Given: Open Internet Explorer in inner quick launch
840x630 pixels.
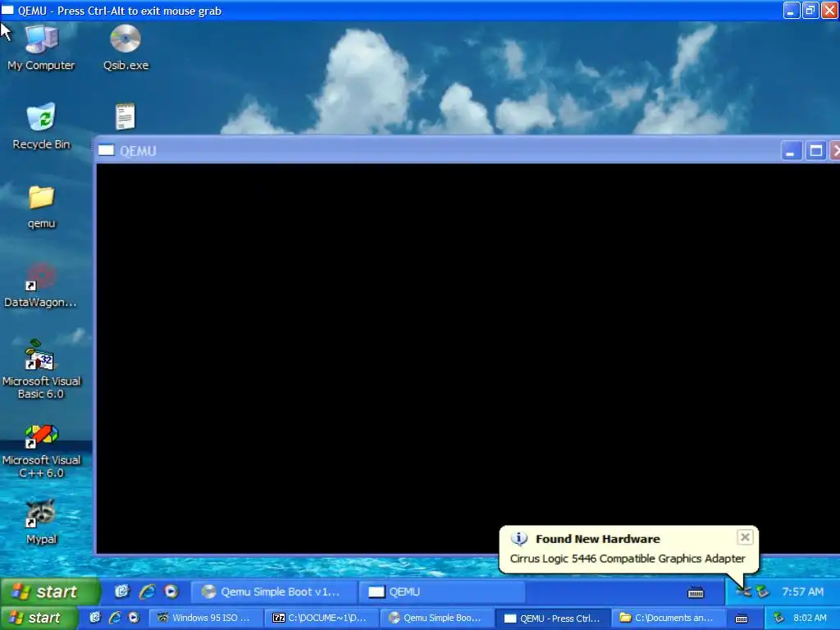Looking at the screenshot, I should (147, 591).
